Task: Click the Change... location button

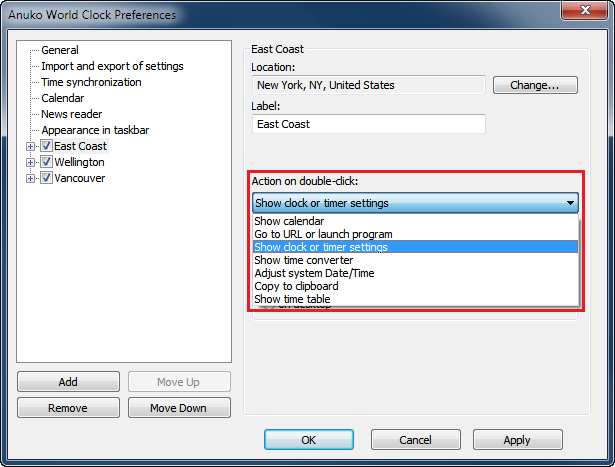Action: click(535, 85)
